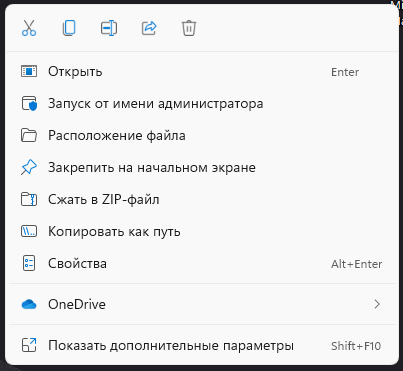Open Расположение файла
Viewport: 403px width, 371px height.
click(202, 136)
